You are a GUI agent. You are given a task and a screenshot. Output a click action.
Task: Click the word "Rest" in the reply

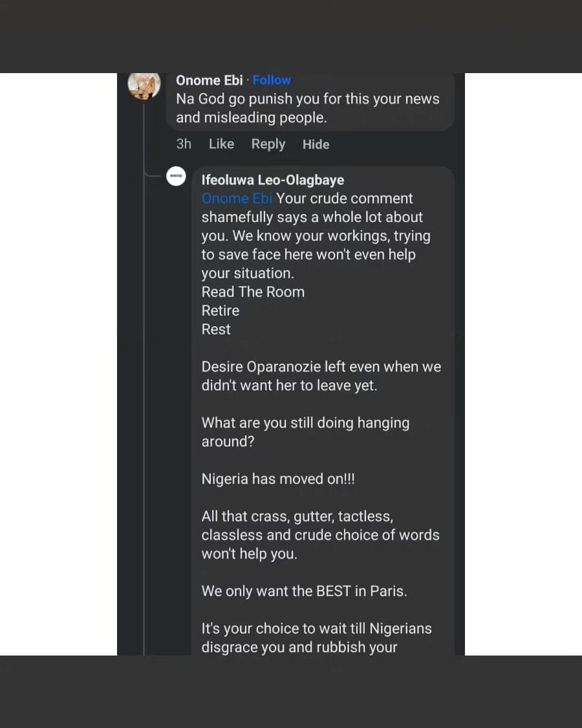click(216, 329)
